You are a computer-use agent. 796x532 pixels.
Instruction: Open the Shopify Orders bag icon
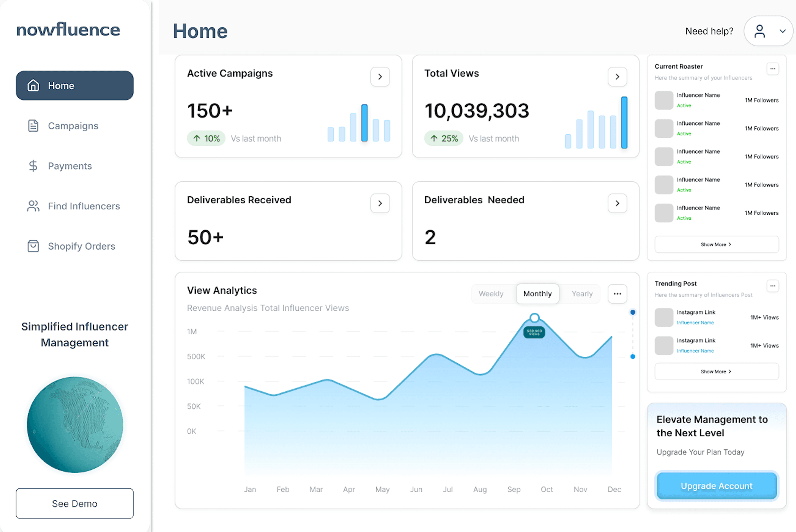pyautogui.click(x=33, y=246)
